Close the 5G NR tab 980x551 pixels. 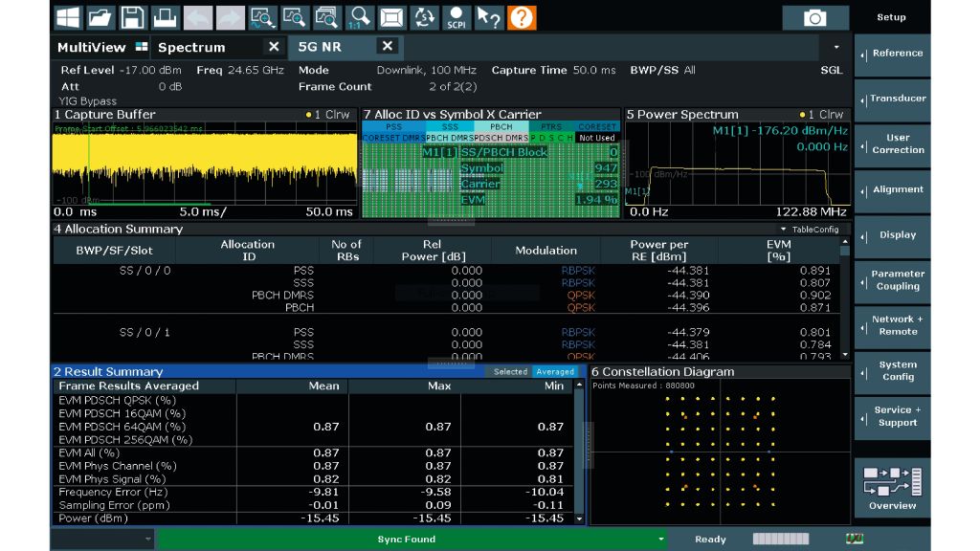(388, 46)
